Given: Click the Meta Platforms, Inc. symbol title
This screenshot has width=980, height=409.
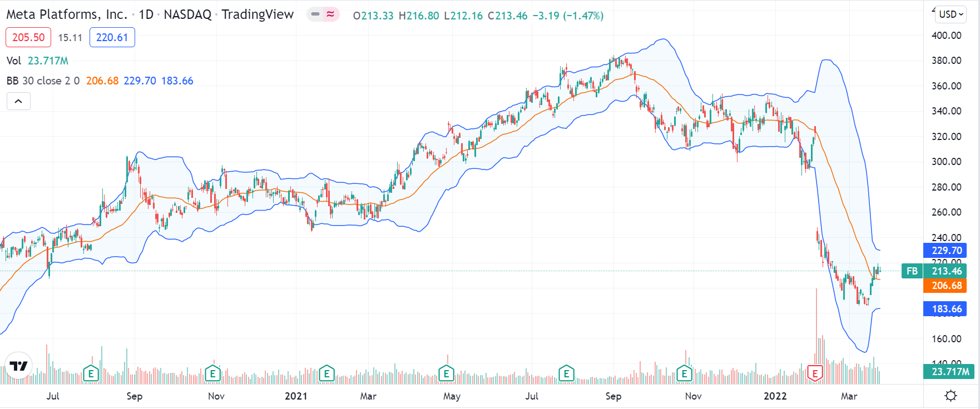Looking at the screenshot, I should (x=67, y=14).
